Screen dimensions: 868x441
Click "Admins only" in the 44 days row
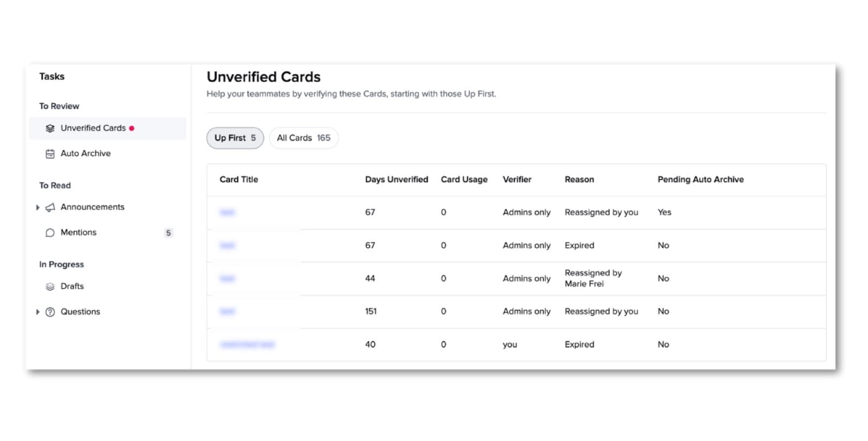click(527, 278)
